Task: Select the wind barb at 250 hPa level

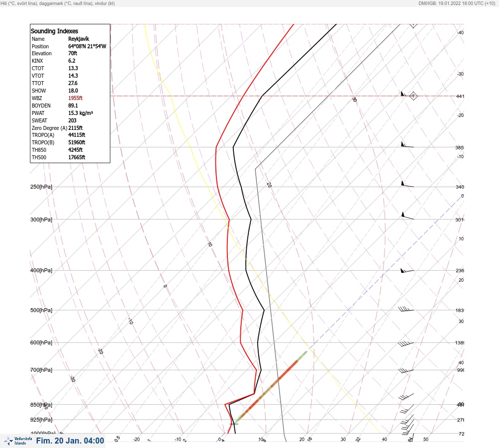Action: 407,184
